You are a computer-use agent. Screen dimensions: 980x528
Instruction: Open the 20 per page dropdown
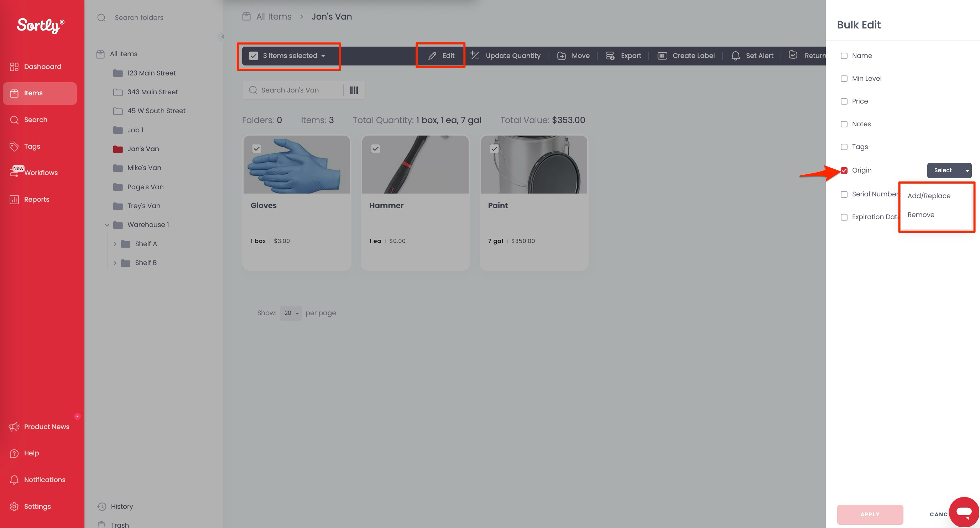291,313
